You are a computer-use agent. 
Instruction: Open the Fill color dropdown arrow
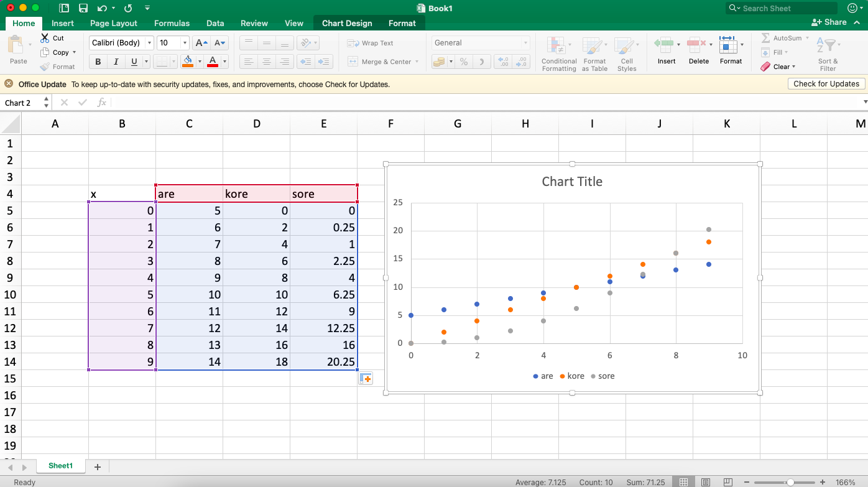pos(200,62)
